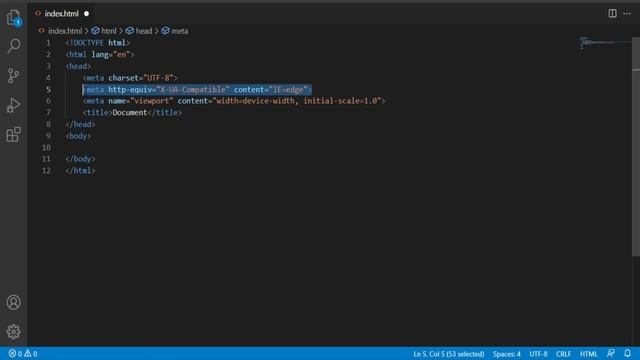Select the index.html editor tab
The height and width of the screenshot is (360, 640).
pyautogui.click(x=61, y=13)
